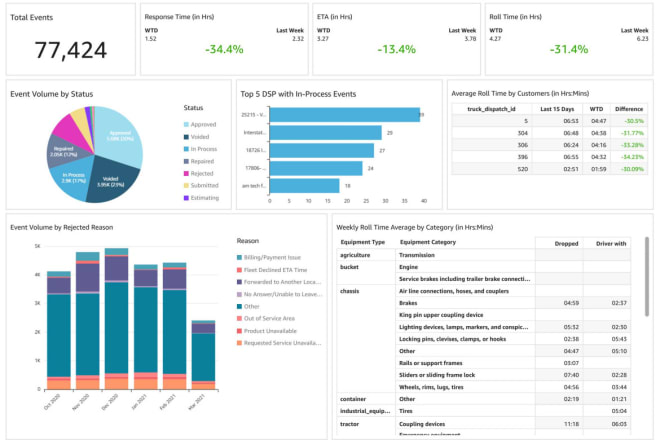This screenshot has width=660, height=440.
Task: Click the Dec 2020 stacked bar
Action: (117, 319)
